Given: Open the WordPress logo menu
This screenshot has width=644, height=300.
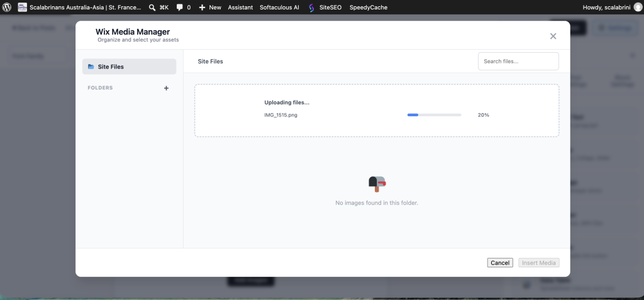Looking at the screenshot, I should 7,8.
